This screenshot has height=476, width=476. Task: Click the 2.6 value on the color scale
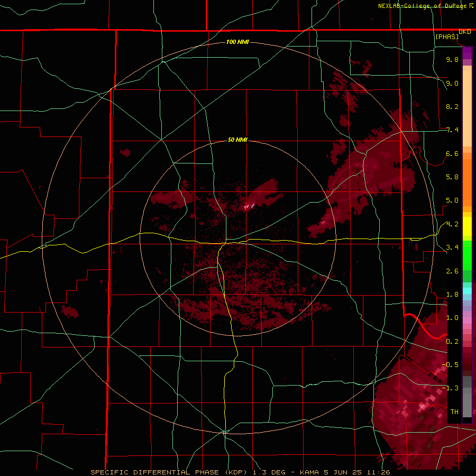452,271
